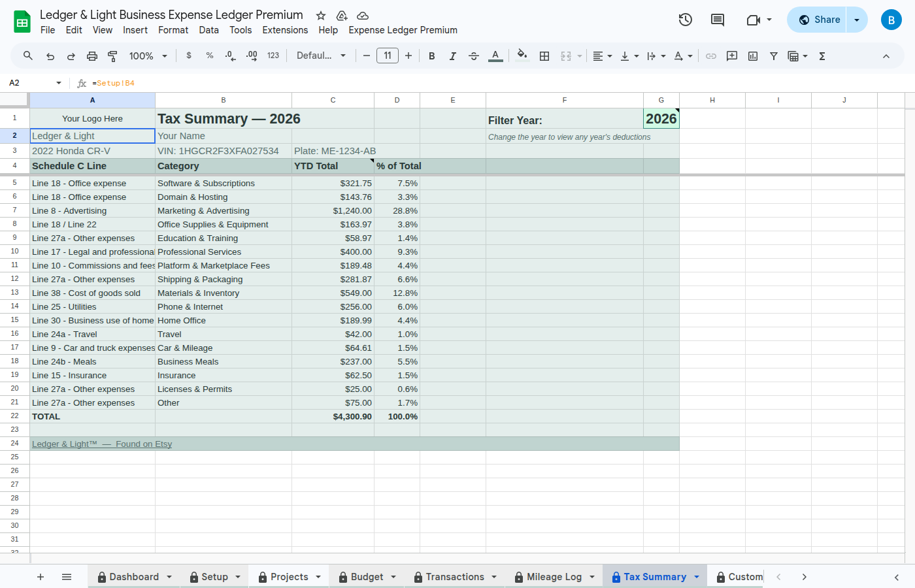The height and width of the screenshot is (588, 915).
Task: Collapse the toolbar with the chevron
Action: 886,56
